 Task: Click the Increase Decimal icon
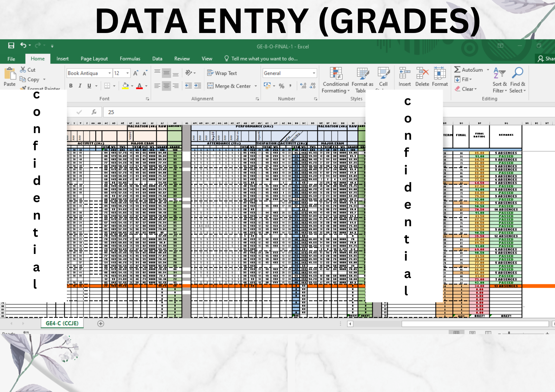pos(303,86)
